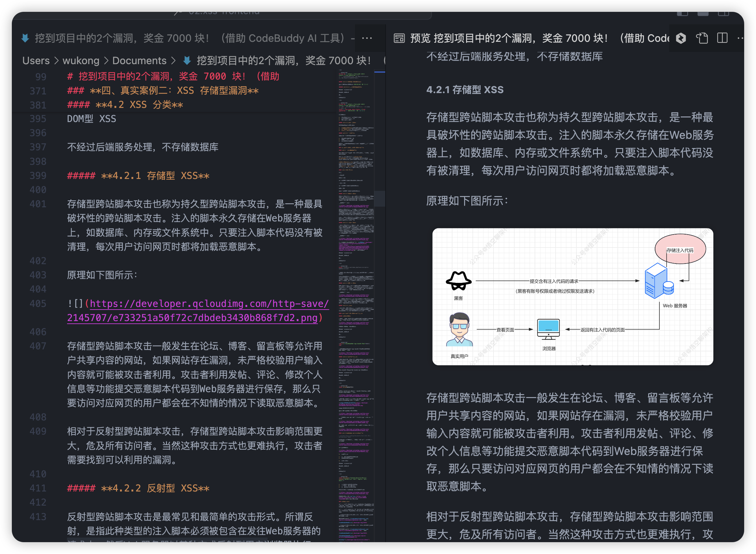Screen dimensions: 756x554
Task: Click the CodeBuddy hexagon icon in the preview toolbar
Action: tap(681, 38)
